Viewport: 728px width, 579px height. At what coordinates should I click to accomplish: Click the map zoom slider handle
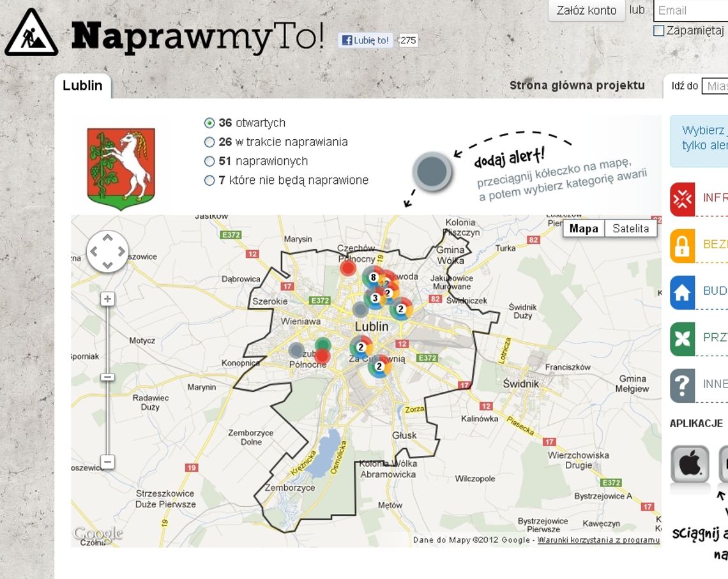point(107,377)
